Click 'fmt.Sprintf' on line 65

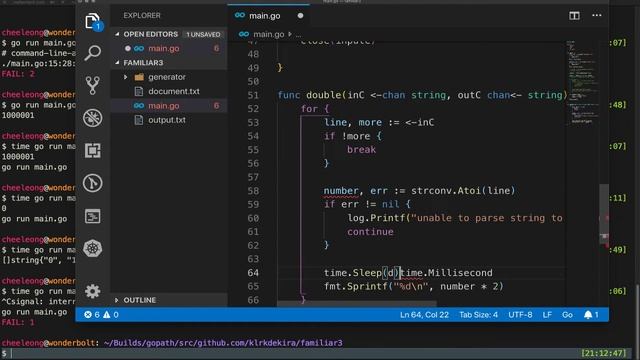(x=356, y=287)
